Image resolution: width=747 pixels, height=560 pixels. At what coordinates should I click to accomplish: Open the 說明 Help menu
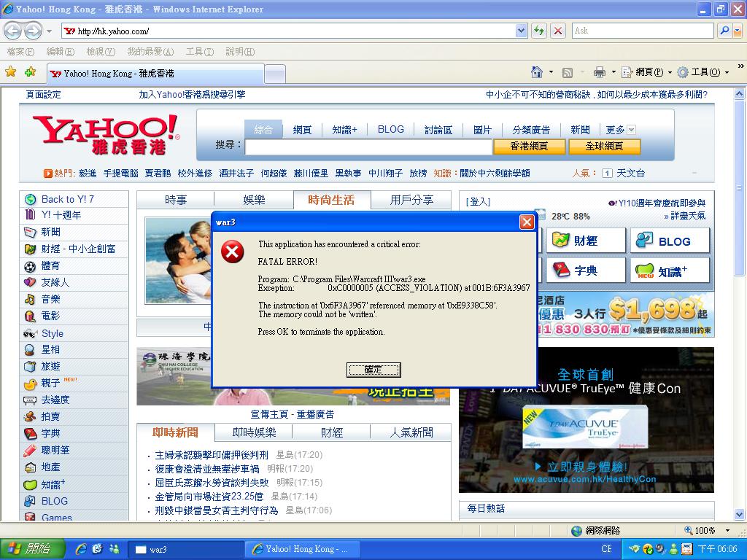coord(240,52)
